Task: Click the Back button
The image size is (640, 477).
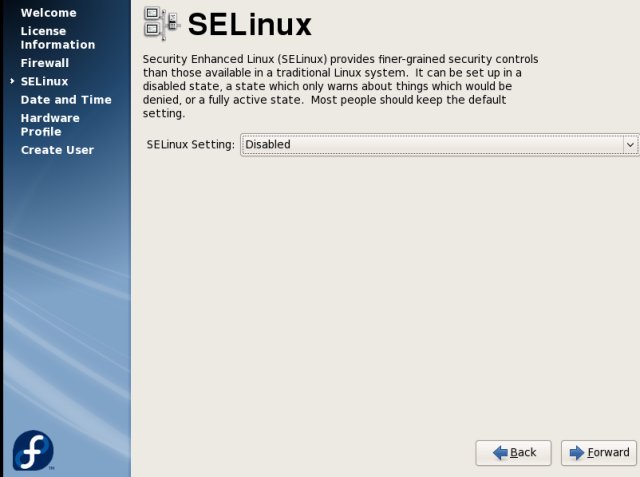Action: coord(513,453)
